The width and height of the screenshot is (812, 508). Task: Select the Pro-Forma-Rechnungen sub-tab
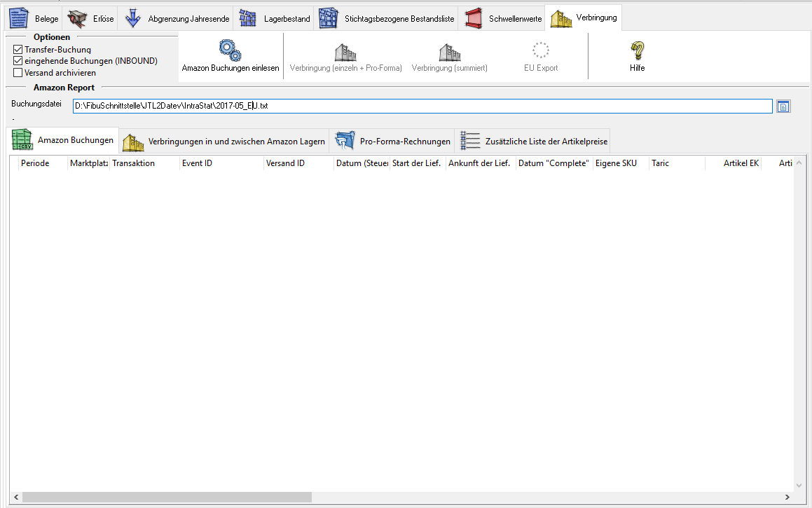click(x=394, y=142)
